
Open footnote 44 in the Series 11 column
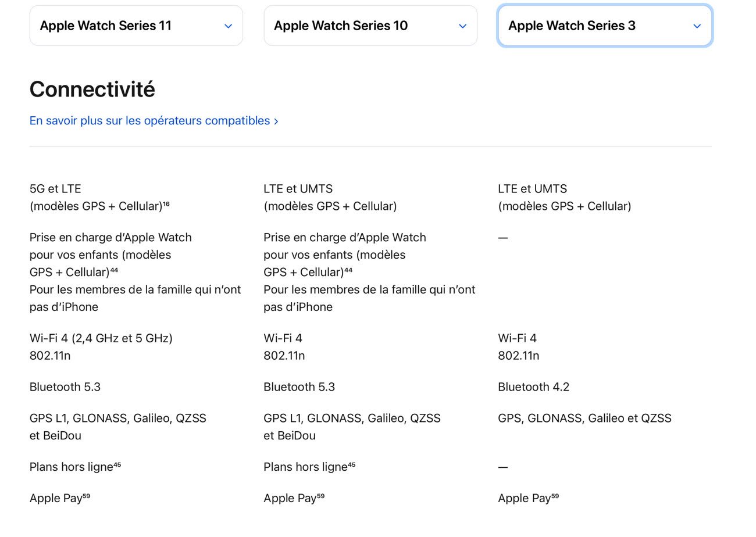click(x=114, y=270)
